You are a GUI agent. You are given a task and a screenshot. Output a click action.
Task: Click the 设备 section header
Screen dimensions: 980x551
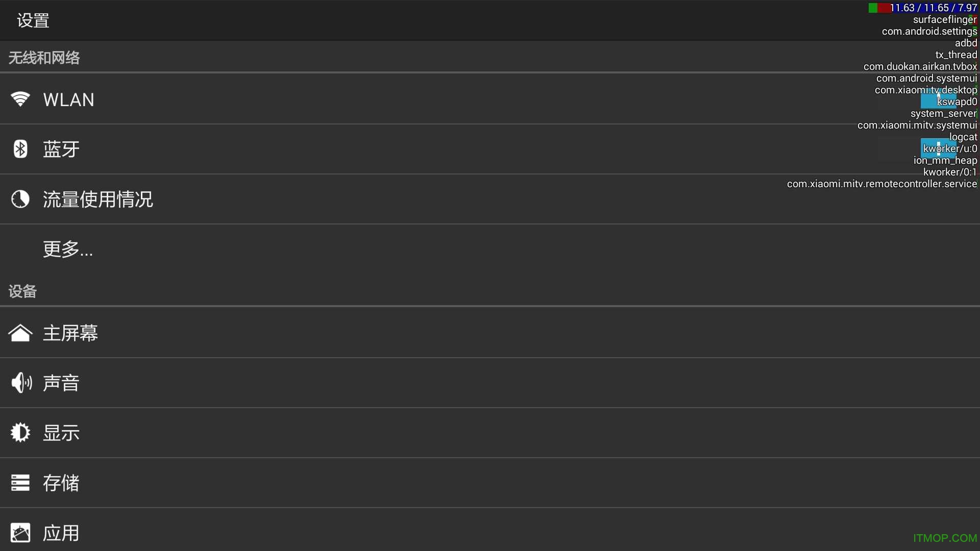(x=23, y=291)
